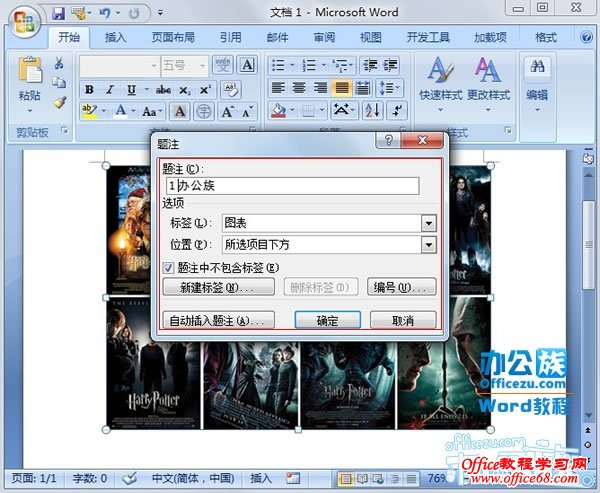This screenshot has height=493, width=600.
Task: Click the spelling check status icon
Action: (130, 478)
